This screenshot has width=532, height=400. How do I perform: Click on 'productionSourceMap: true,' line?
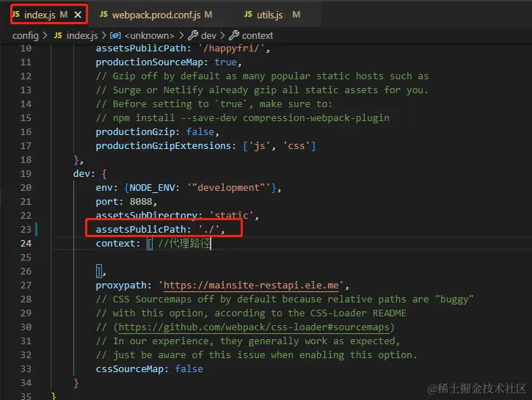point(168,62)
